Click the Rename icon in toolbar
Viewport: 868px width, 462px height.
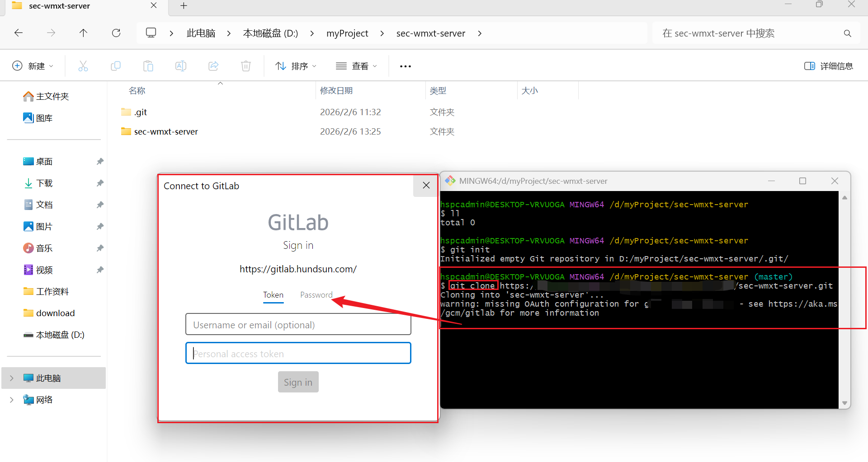[x=181, y=66]
